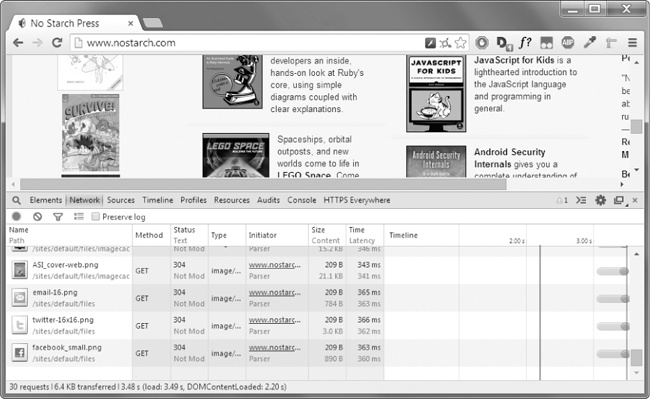Open the eyedropper color picker extension
Viewport: 650px width, 399px height.
[589, 42]
